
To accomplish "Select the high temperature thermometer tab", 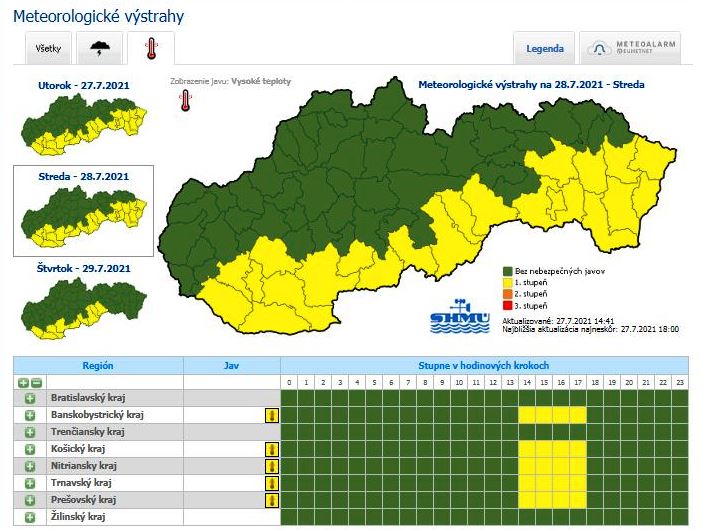I will pos(151,47).
